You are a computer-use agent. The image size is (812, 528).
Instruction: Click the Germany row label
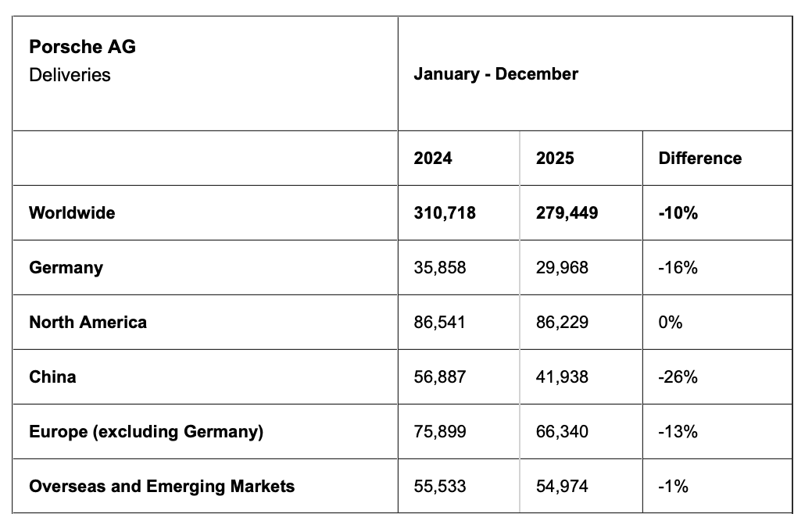66,268
